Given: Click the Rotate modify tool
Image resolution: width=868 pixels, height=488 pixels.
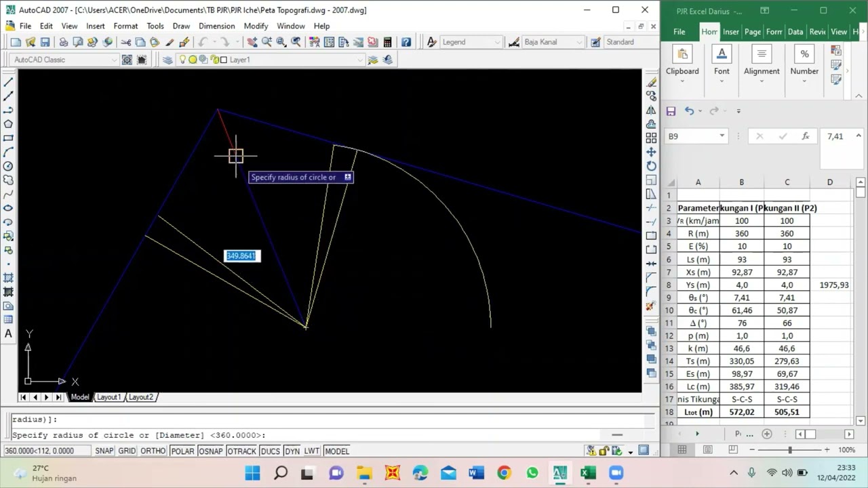Looking at the screenshot, I should point(651,166).
